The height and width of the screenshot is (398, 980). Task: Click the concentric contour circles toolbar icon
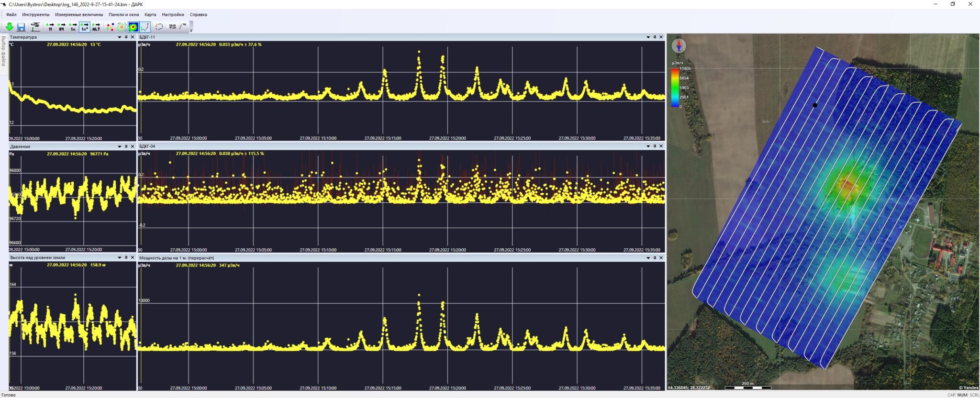[x=122, y=27]
